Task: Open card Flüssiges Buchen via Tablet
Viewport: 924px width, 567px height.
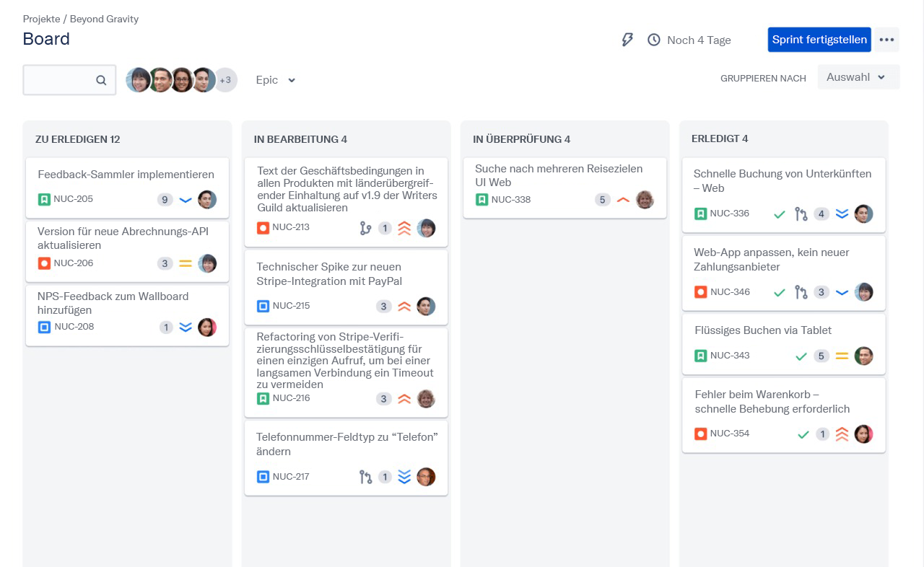Action: tap(762, 330)
